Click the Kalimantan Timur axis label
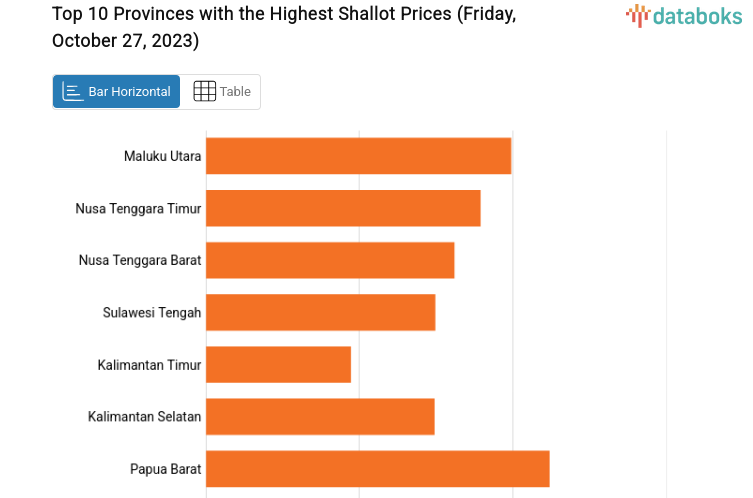The image size is (753, 498). pos(149,364)
